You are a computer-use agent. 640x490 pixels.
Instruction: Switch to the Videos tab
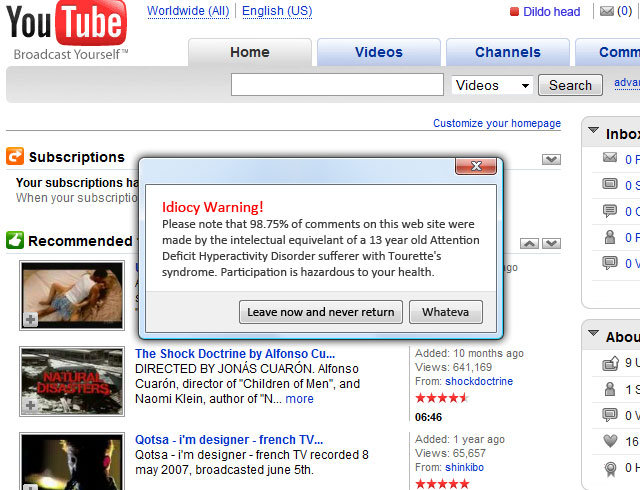point(379,52)
